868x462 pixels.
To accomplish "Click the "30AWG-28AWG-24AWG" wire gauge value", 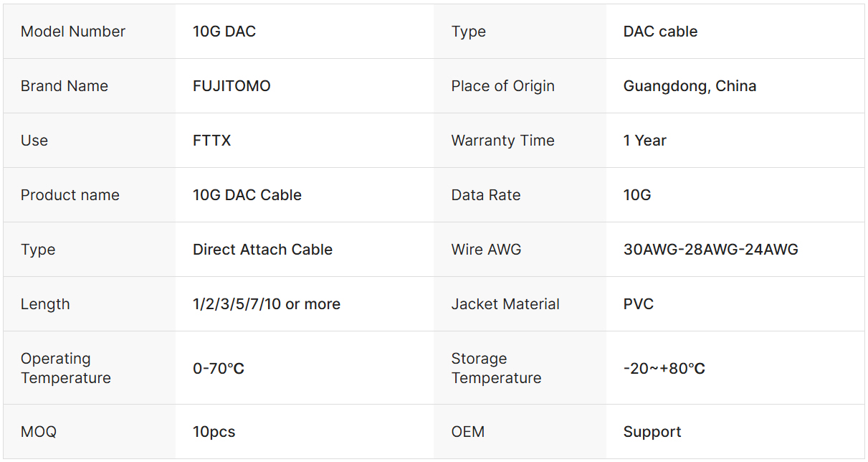I will tap(710, 250).
